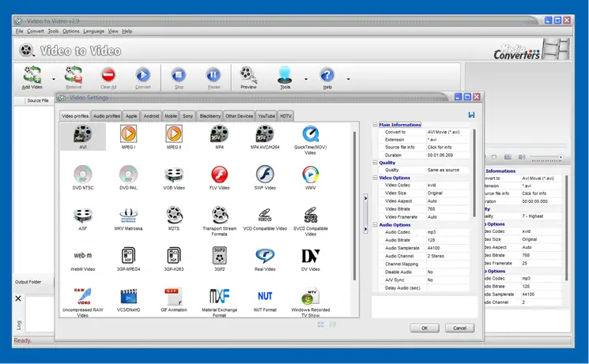This screenshot has width=589, height=364.
Task: Switch to the Audio profiles tab
Action: (x=107, y=116)
